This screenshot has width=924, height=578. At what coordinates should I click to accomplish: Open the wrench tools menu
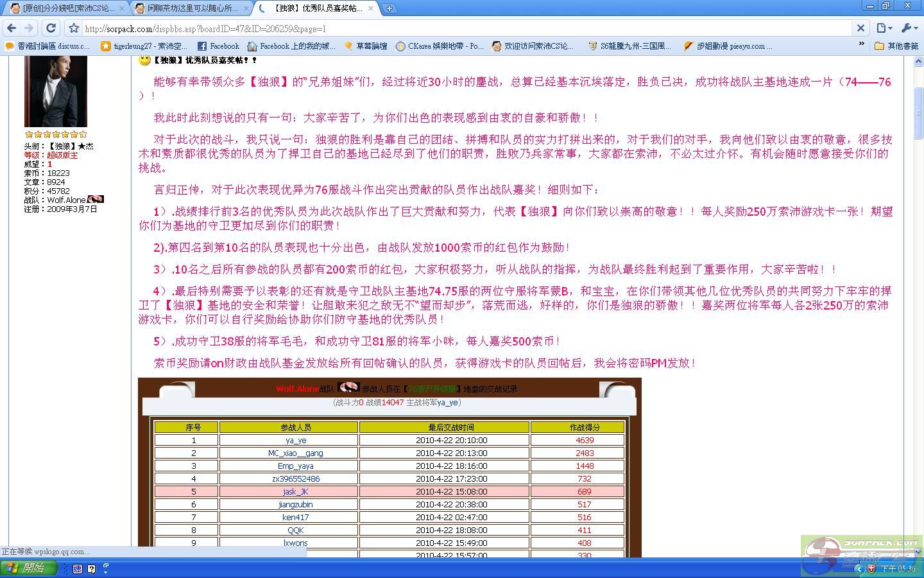click(x=909, y=28)
